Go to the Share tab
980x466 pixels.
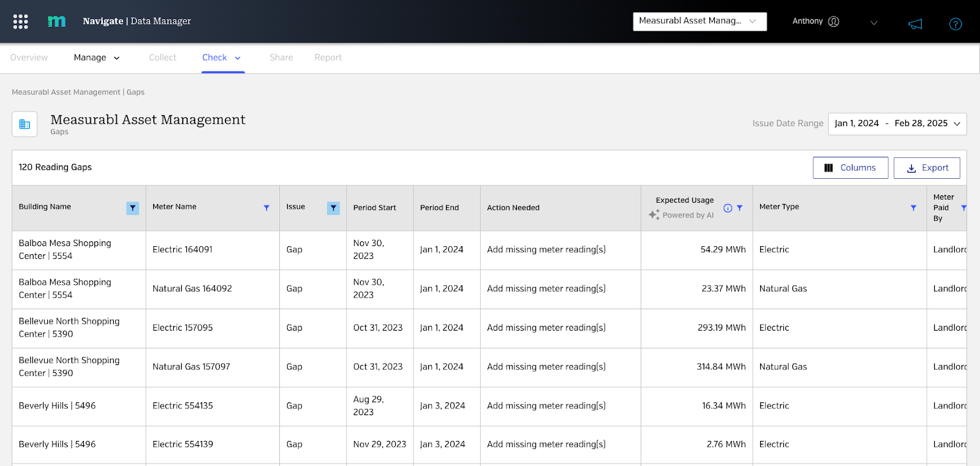[281, 58]
